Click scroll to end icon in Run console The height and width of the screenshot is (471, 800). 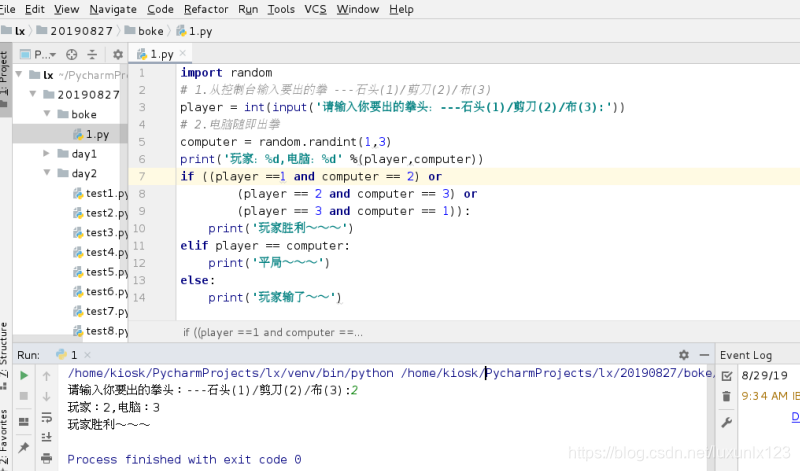[46, 437]
